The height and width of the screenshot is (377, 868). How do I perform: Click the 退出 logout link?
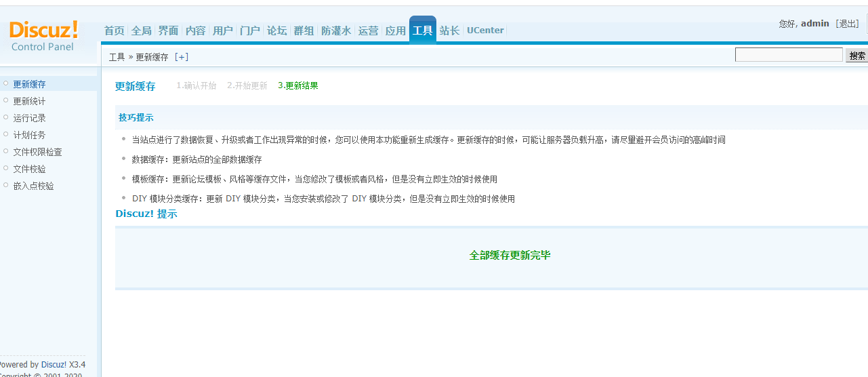click(x=848, y=24)
